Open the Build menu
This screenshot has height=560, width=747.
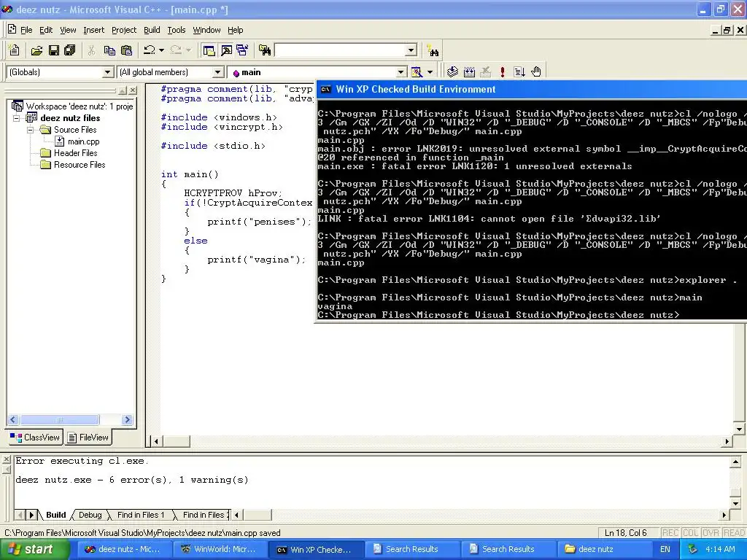pyautogui.click(x=152, y=30)
